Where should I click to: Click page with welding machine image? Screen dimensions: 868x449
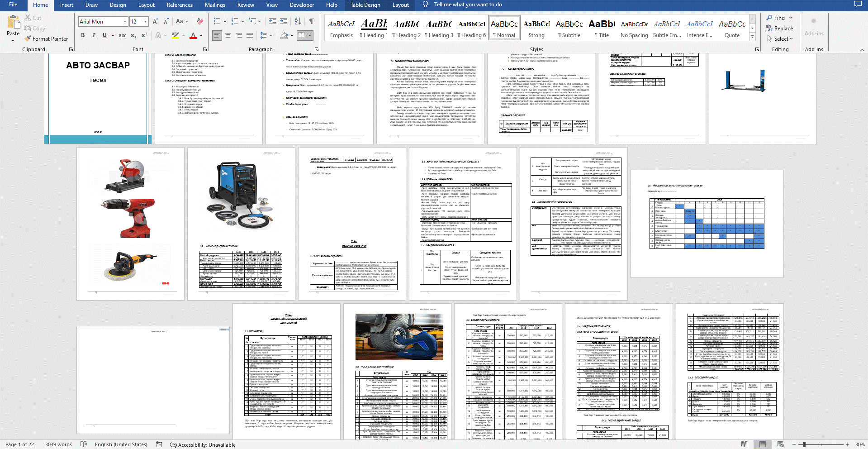(241, 224)
